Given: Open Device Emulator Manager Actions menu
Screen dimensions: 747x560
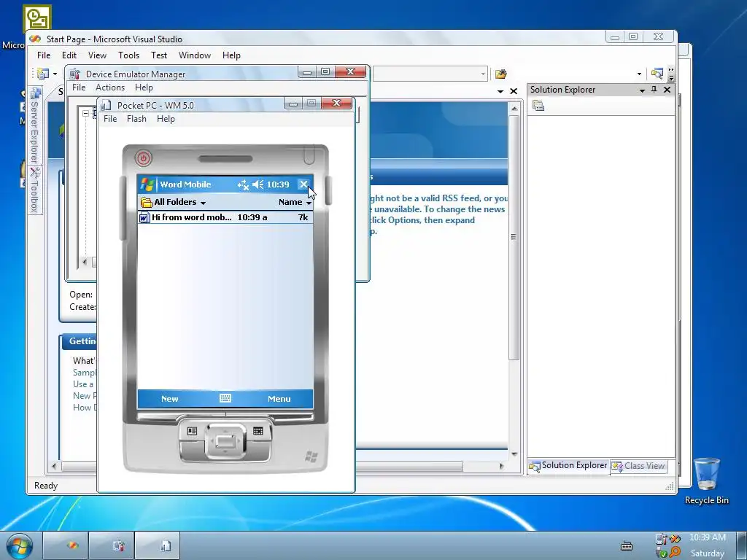Looking at the screenshot, I should coord(110,87).
